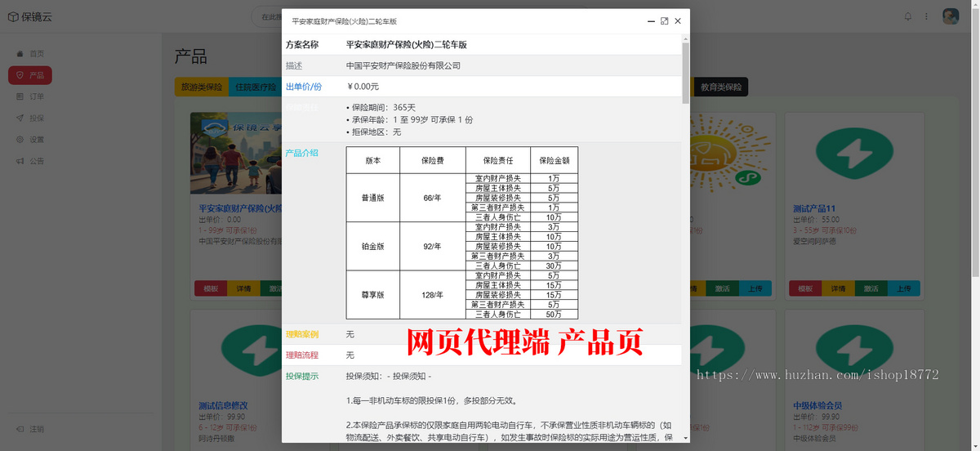Screen dimensions: 980x451
Task: Open the 首页 home sidebar item
Action: click(x=30, y=54)
